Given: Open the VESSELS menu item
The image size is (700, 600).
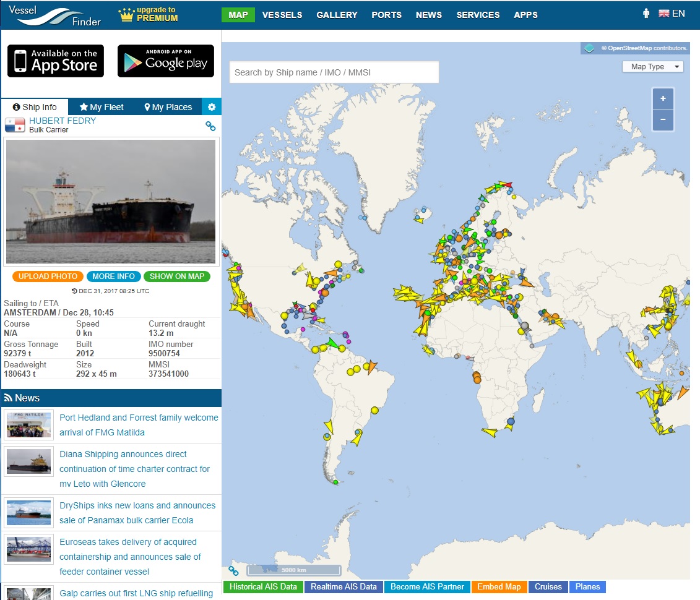Looking at the screenshot, I should (282, 15).
